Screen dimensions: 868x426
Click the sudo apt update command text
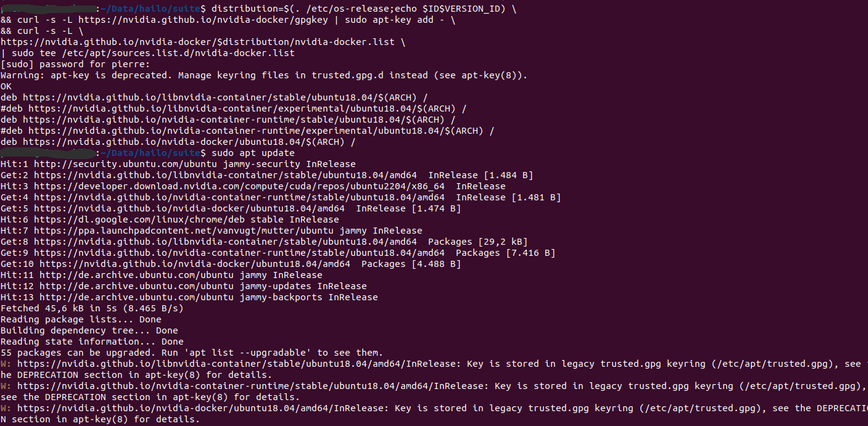point(253,153)
